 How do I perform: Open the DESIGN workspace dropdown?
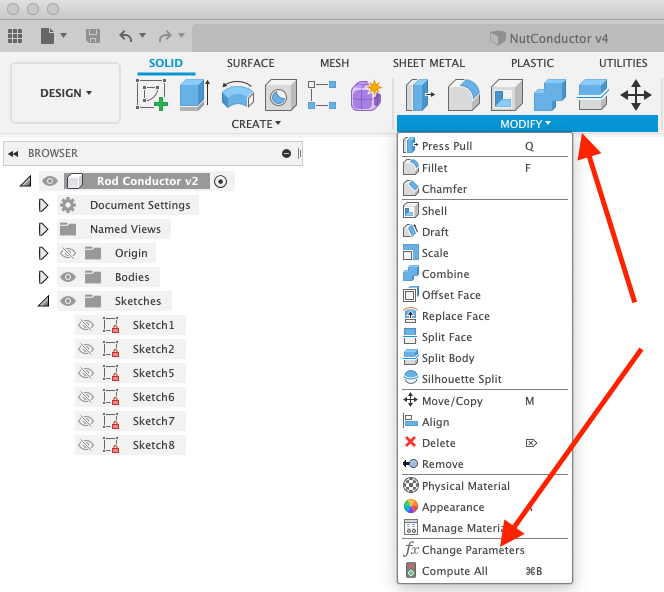tap(66, 93)
